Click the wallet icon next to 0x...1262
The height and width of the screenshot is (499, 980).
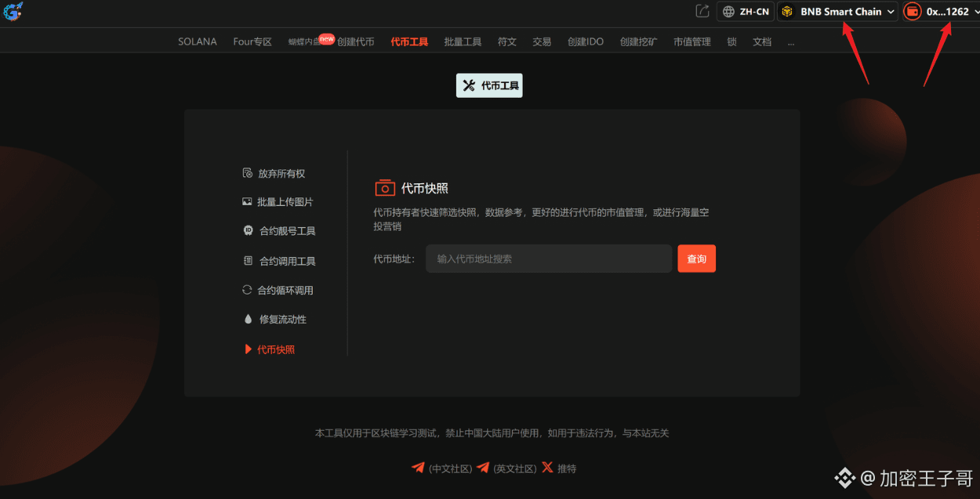pos(912,12)
